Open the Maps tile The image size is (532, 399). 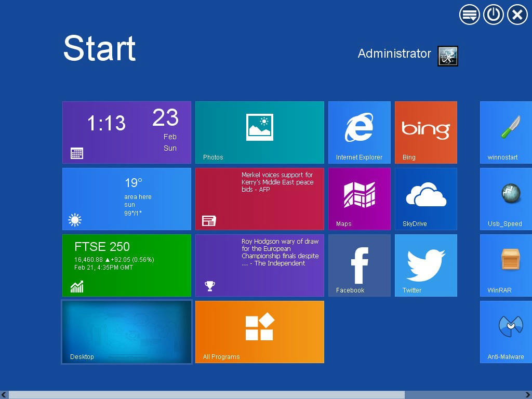360,199
